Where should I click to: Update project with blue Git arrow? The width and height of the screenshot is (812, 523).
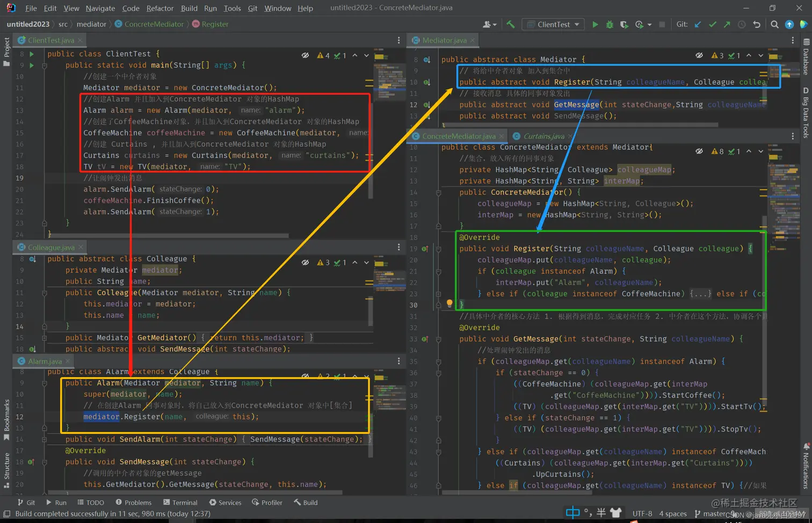(x=698, y=24)
